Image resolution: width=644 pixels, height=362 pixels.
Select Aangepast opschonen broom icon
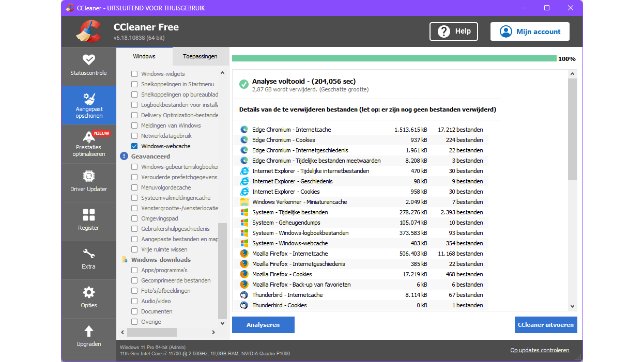coord(88,98)
